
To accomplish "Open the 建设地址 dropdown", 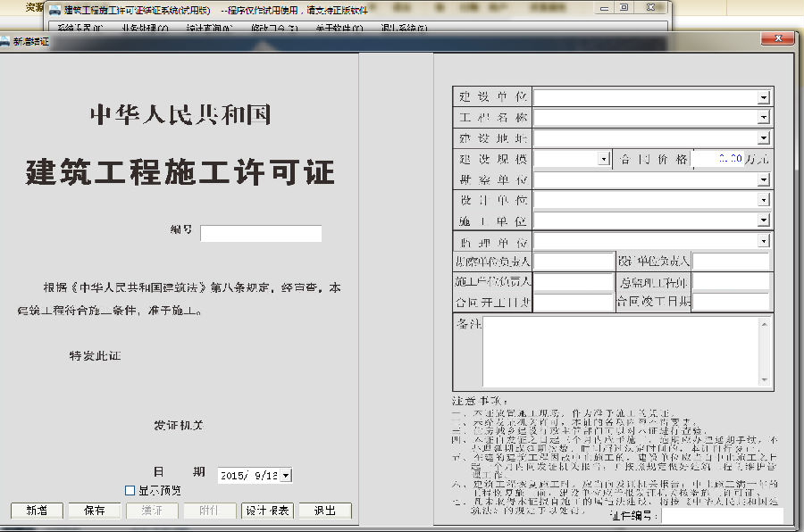I will [x=764, y=138].
